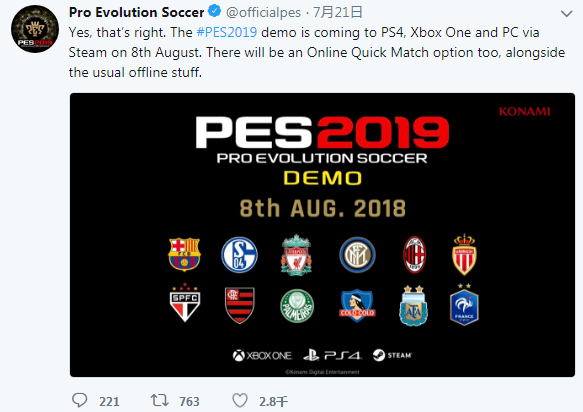
Task: Open the #PES2019 hashtag link
Action: click(x=226, y=32)
